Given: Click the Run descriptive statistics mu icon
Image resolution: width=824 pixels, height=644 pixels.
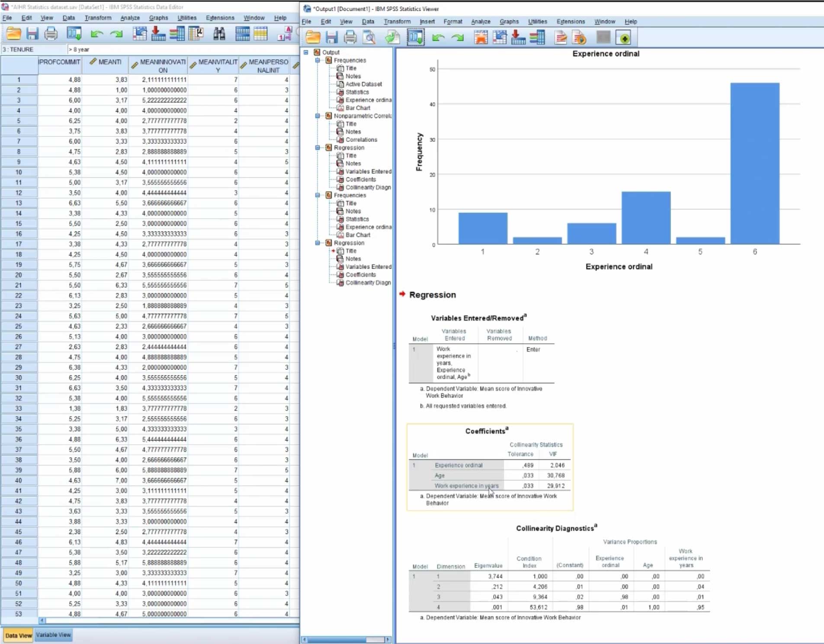Looking at the screenshot, I should tap(196, 34).
